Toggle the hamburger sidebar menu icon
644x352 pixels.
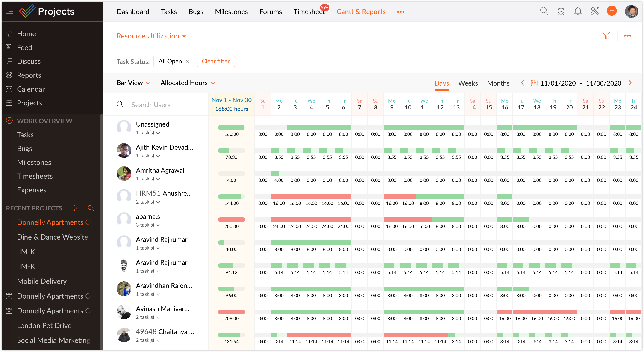pos(9,11)
